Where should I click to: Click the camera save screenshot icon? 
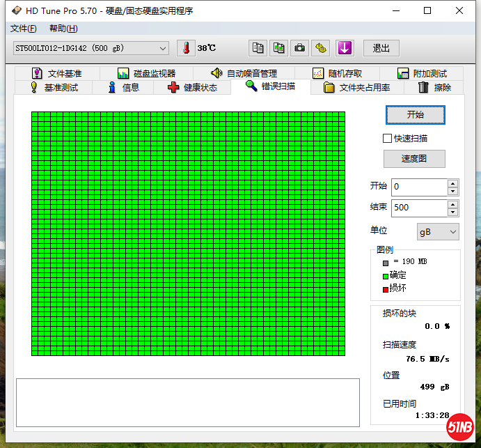click(x=299, y=48)
